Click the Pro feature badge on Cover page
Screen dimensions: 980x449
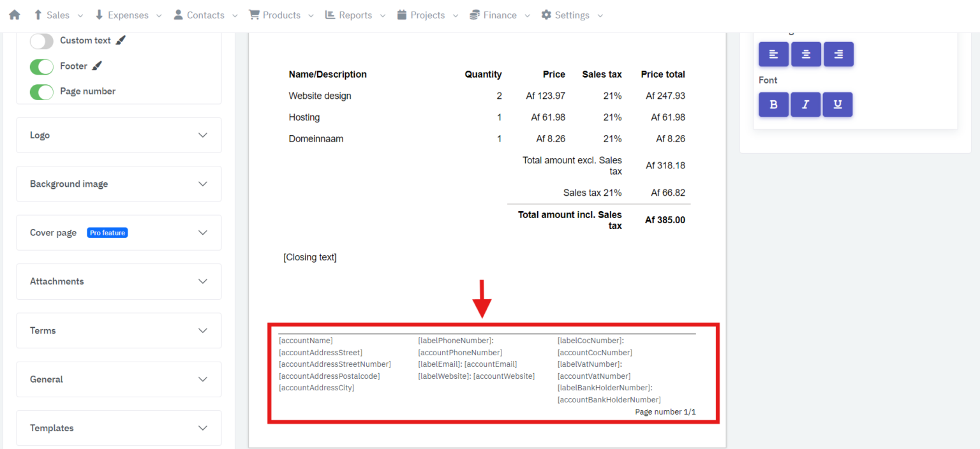point(107,232)
